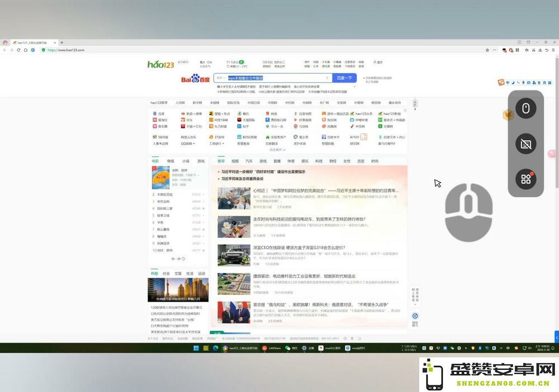559x392 pixels.
Task: Click the Baidu paw logo
Action: click(195, 78)
